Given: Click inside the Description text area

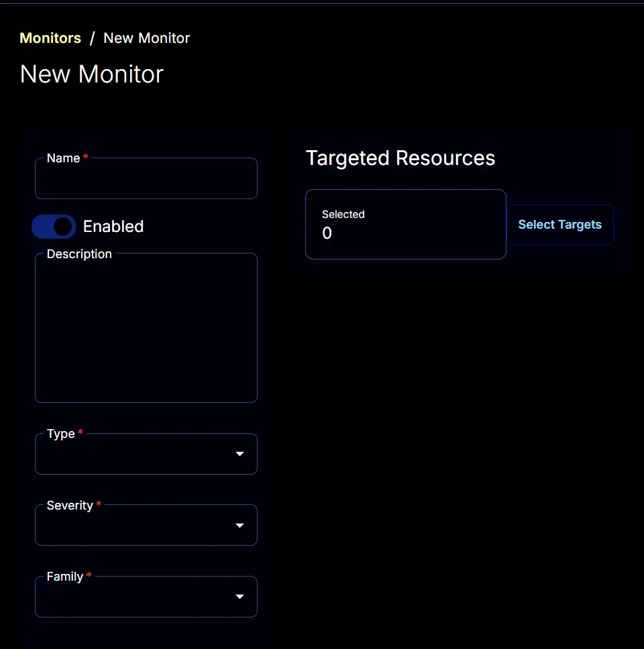Looking at the screenshot, I should [146, 328].
